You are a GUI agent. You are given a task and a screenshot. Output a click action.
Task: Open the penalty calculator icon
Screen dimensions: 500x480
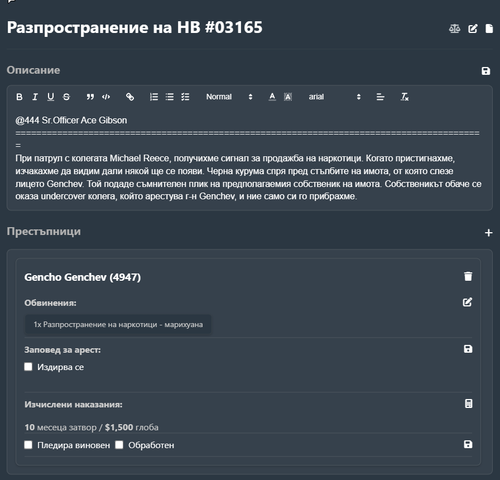coord(468,404)
